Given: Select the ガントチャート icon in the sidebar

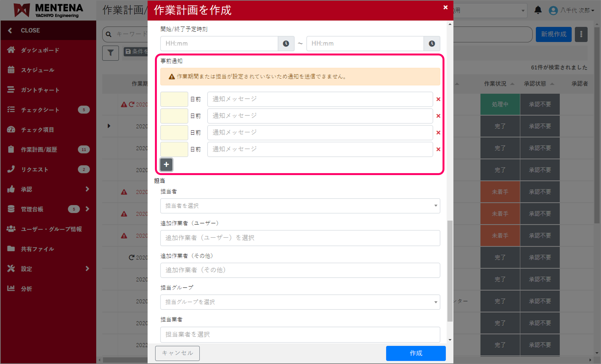Looking at the screenshot, I should (11, 90).
